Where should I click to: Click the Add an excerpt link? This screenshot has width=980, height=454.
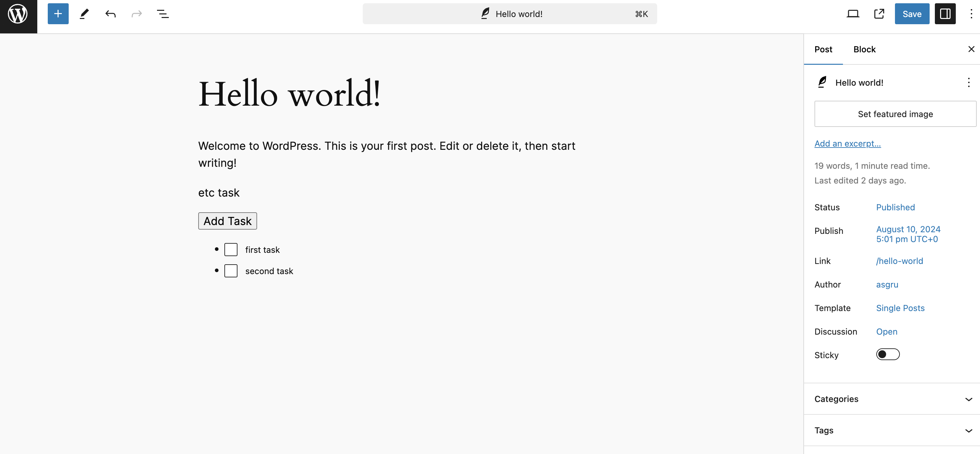848,143
